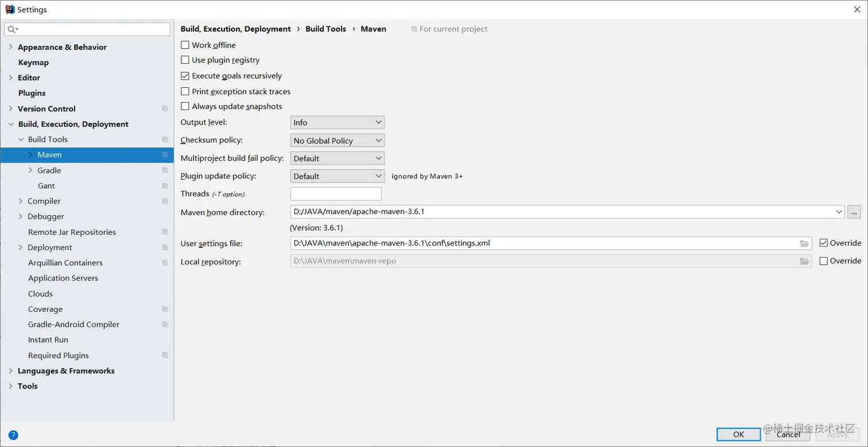Viewport: 868px width, 447px height.
Task: Select Debugger in settings tree
Action: (x=46, y=216)
